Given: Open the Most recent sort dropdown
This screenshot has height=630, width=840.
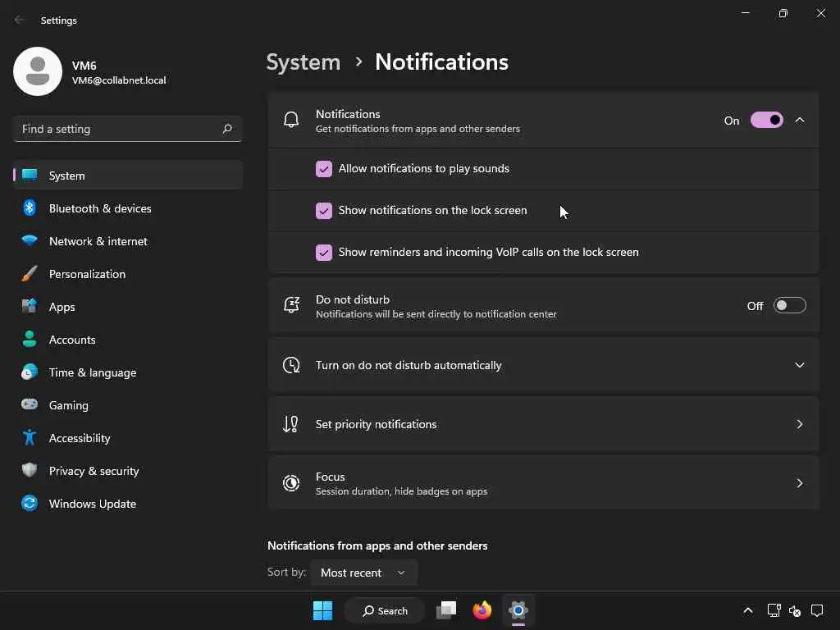Looking at the screenshot, I should (363, 573).
